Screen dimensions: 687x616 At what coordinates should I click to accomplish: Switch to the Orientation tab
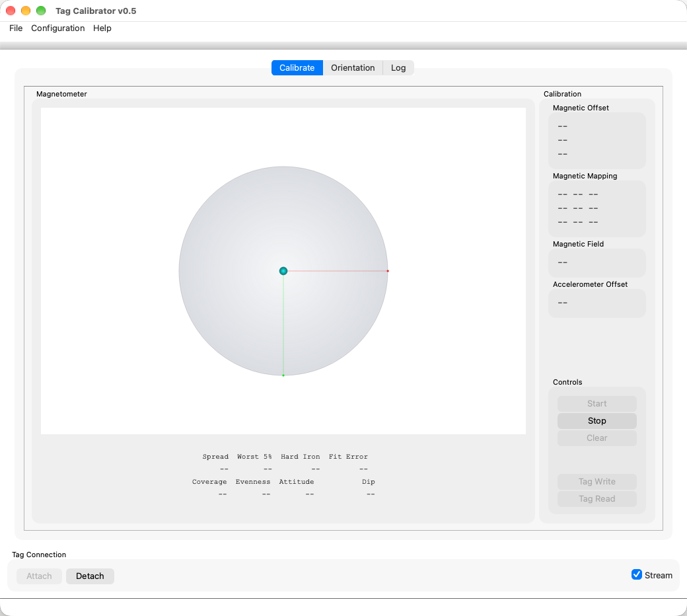click(x=353, y=68)
